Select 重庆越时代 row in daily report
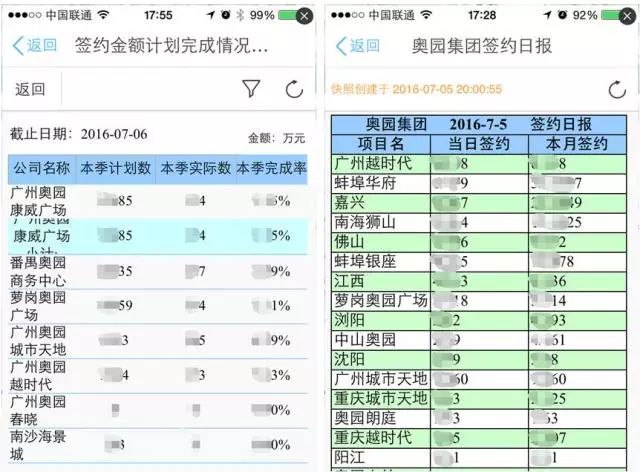 coord(479,438)
